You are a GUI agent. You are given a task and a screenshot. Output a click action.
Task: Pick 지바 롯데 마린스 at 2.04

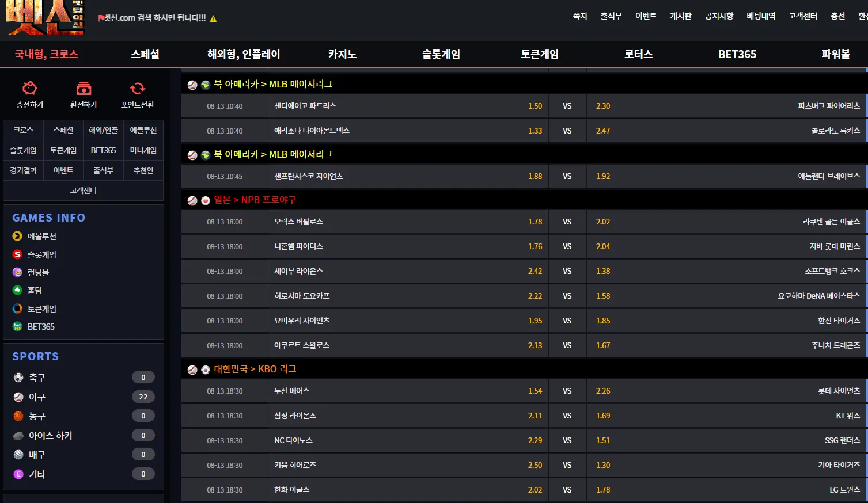pos(726,247)
